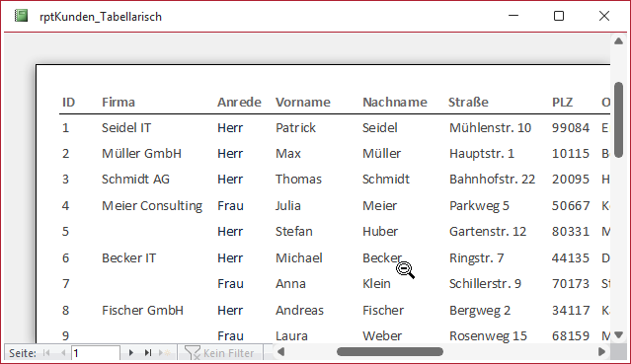Viewport: 631px width, 364px height.
Task: Click the address Bahnhofstr. 22
Action: point(492,180)
